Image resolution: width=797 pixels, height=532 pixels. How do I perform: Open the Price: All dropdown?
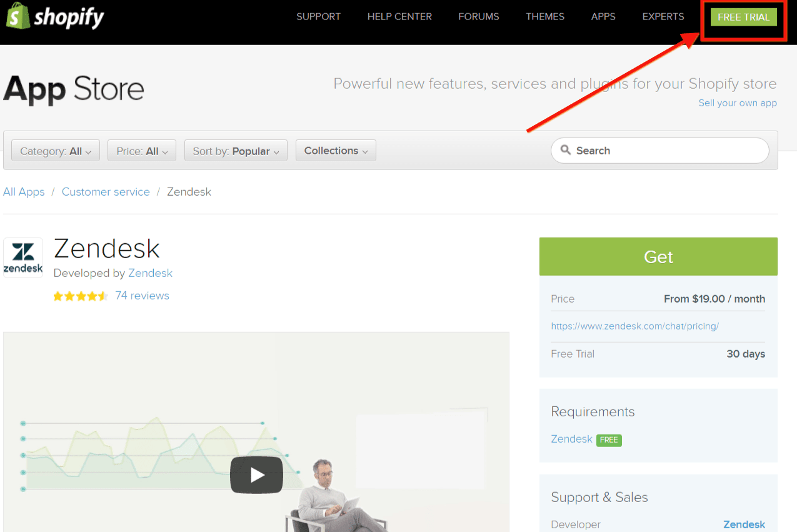(142, 151)
